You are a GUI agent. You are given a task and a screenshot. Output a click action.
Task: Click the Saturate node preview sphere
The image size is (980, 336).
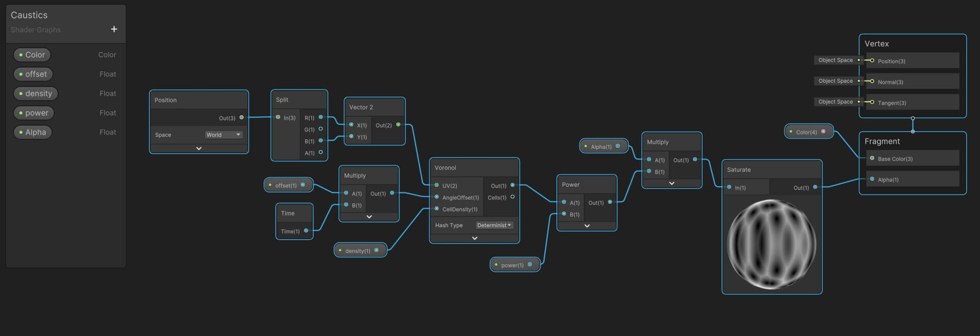[x=771, y=244]
